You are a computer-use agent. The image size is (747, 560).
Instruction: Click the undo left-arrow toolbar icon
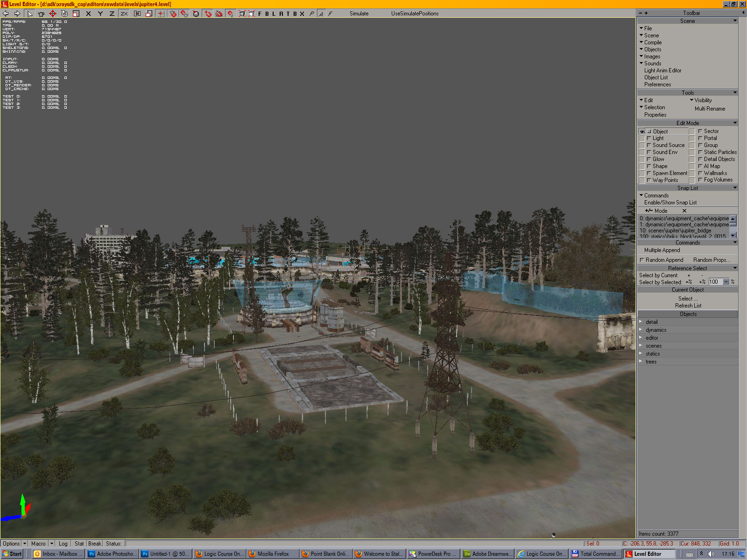(x=6, y=14)
